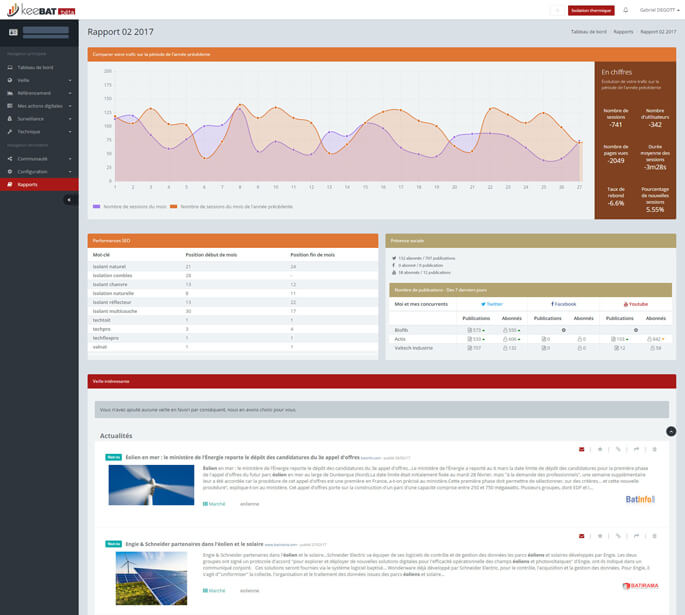The height and width of the screenshot is (615, 685).
Task: Click the Batinfo logo on first article
Action: click(640, 499)
